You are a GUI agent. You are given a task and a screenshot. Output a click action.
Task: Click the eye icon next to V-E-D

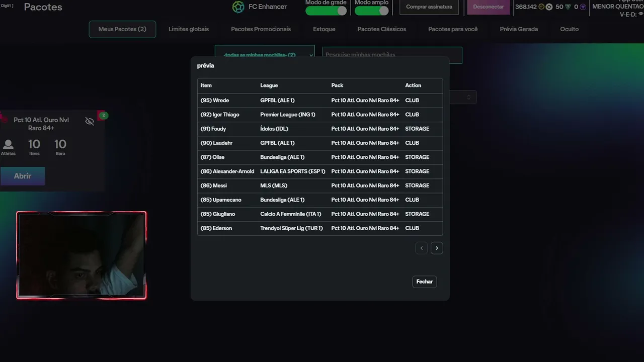(x=641, y=14)
